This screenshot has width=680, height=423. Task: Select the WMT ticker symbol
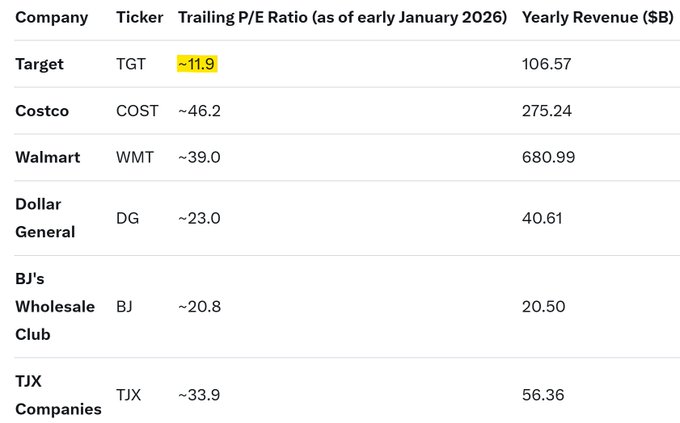coord(135,157)
